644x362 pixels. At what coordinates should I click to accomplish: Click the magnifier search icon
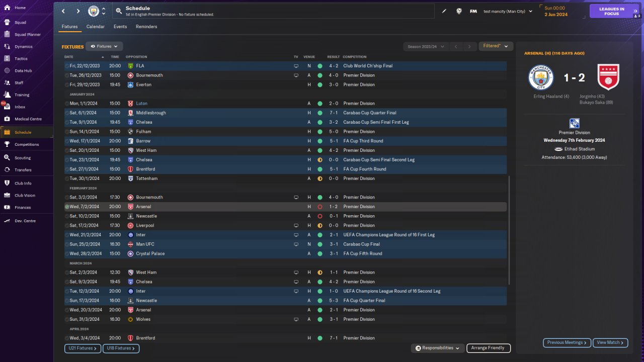click(x=118, y=11)
